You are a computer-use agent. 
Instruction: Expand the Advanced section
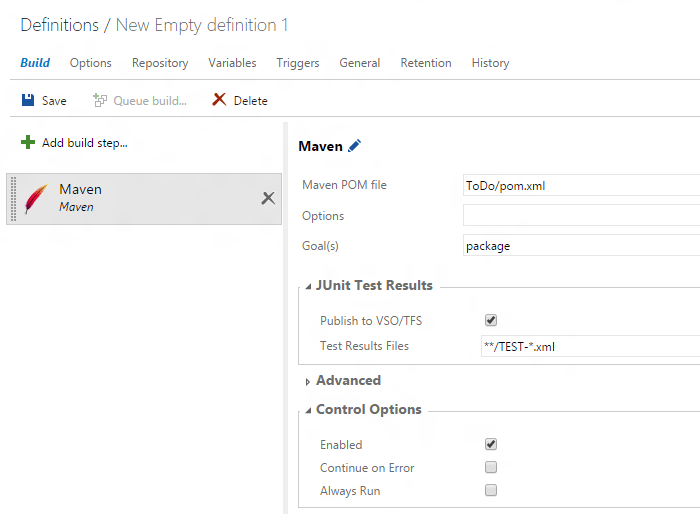308,382
